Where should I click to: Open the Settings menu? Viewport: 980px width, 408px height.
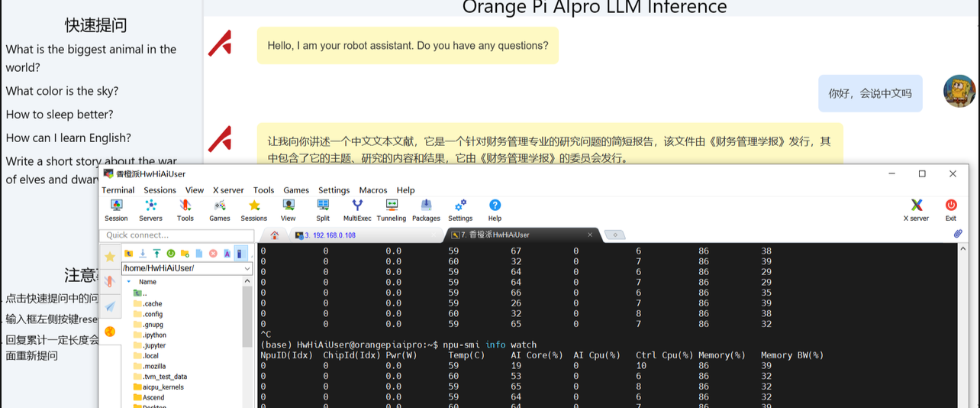point(334,190)
